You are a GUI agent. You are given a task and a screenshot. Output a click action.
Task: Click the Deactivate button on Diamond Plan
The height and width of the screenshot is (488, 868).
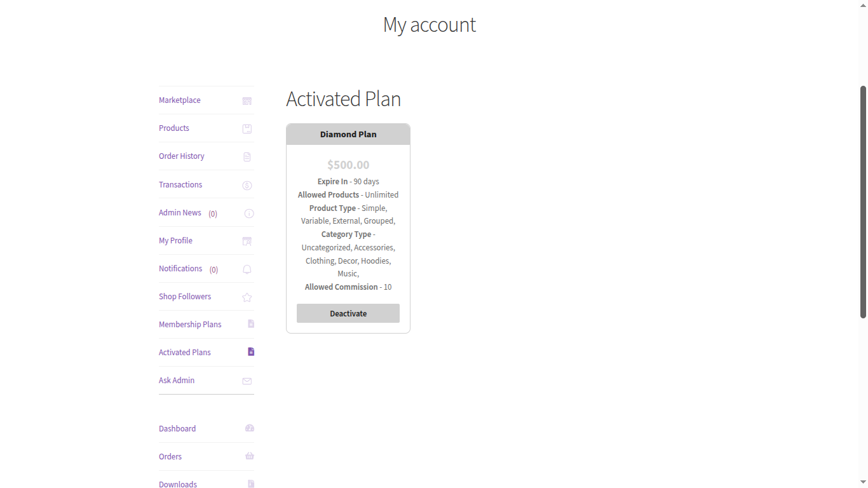(348, 313)
